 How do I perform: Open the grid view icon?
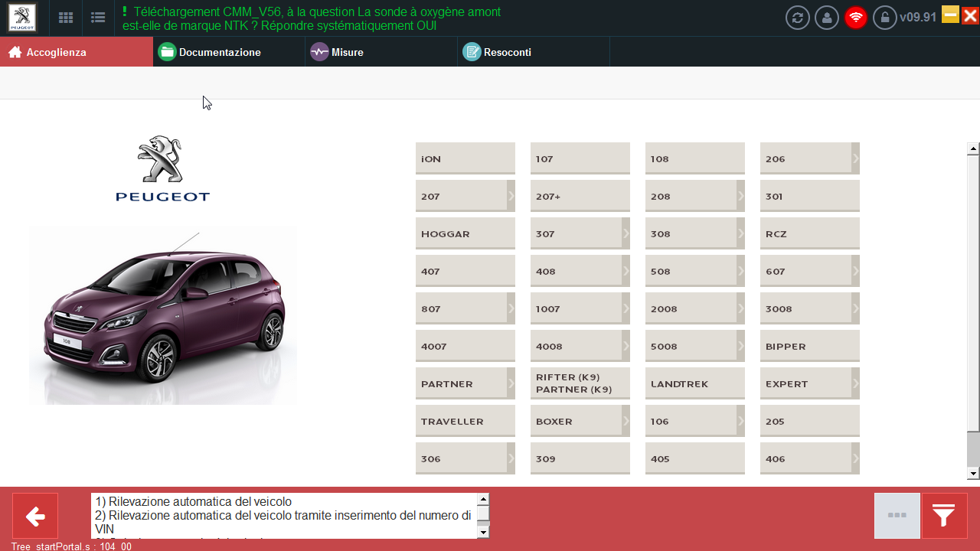tap(66, 18)
